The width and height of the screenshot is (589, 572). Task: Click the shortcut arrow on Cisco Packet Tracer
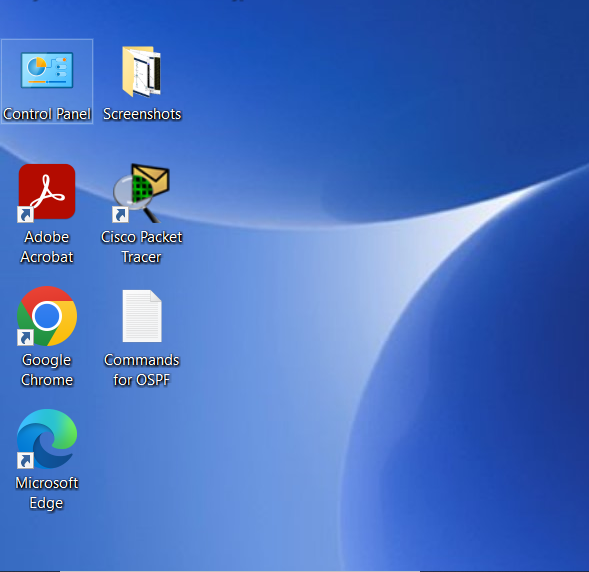tap(121, 215)
